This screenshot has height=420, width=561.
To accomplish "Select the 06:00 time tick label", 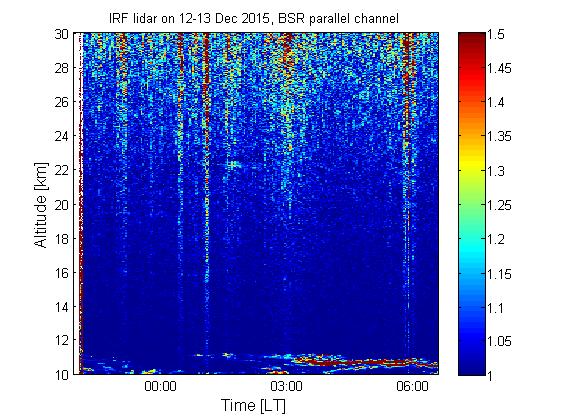I will [412, 386].
